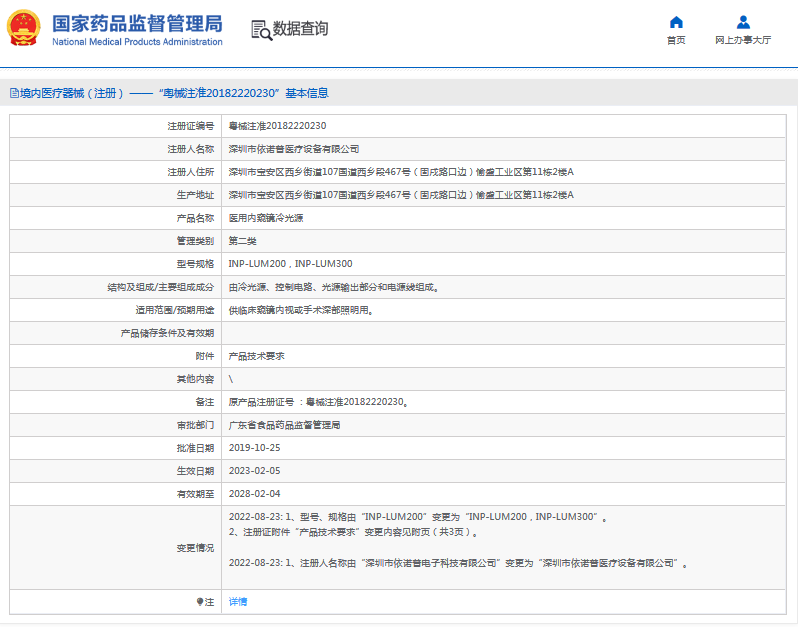Click the 其他内容 label

pyautogui.click(x=195, y=379)
